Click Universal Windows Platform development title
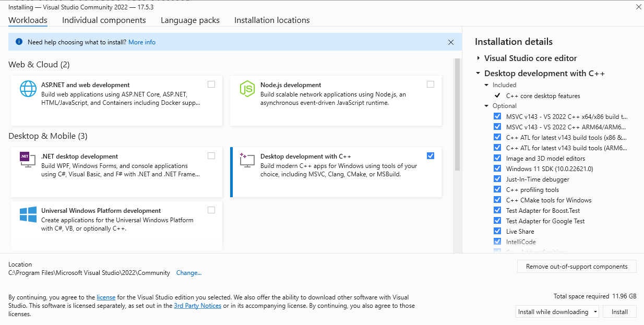 (101, 211)
